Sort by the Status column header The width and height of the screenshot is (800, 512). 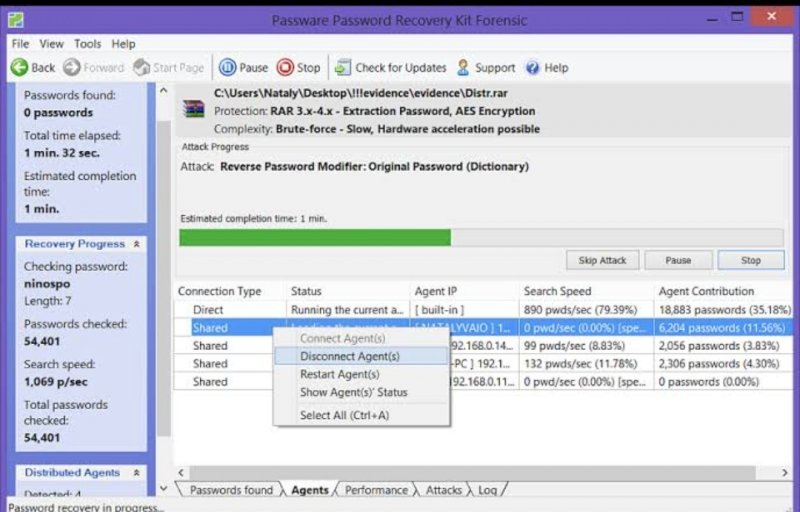(348, 291)
